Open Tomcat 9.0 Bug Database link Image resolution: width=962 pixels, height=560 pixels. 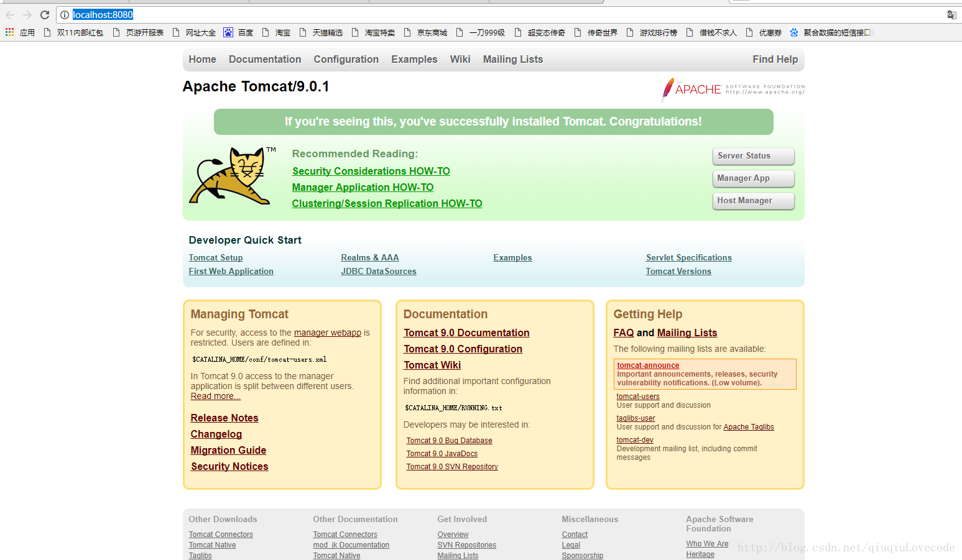[x=450, y=441]
